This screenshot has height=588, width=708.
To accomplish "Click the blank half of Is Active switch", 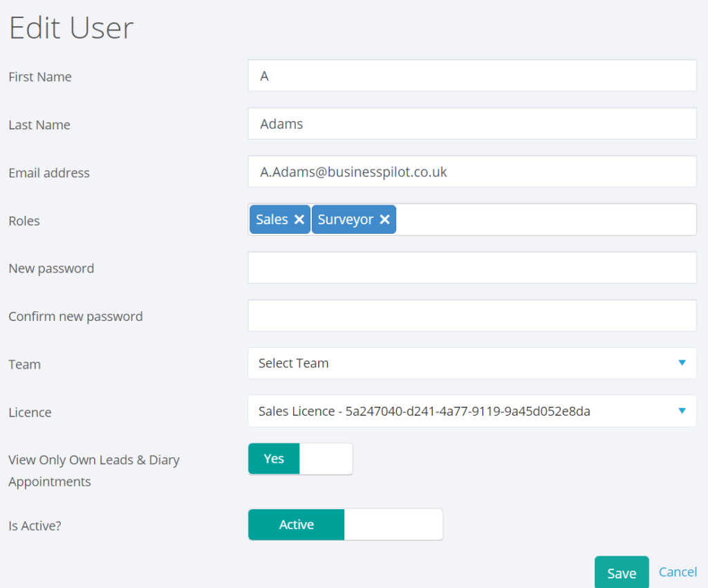I will [x=393, y=524].
